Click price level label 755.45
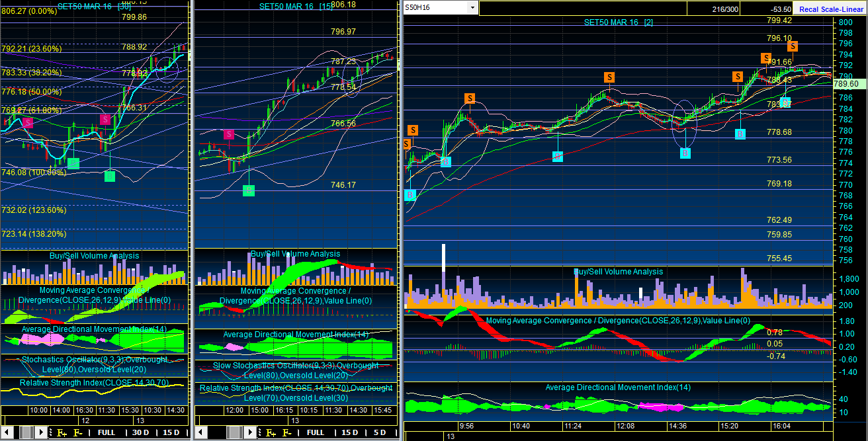This screenshot has width=868, height=441. pos(779,259)
